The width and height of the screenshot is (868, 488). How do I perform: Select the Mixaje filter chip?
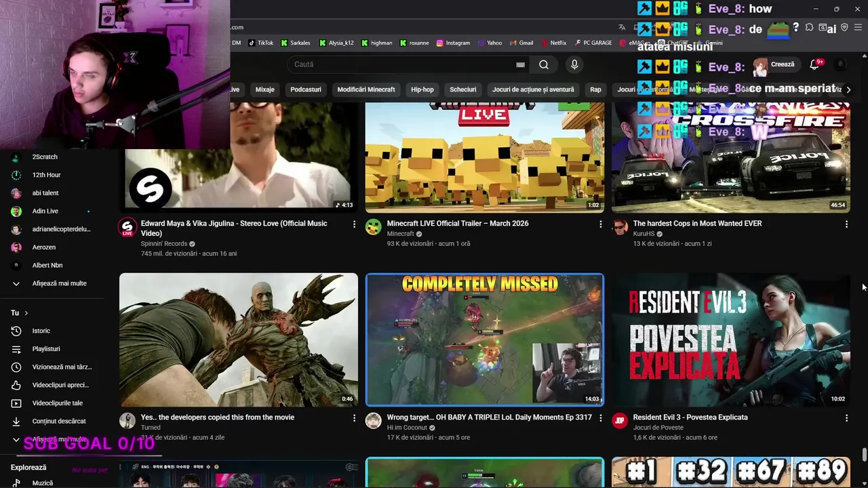tap(264, 89)
